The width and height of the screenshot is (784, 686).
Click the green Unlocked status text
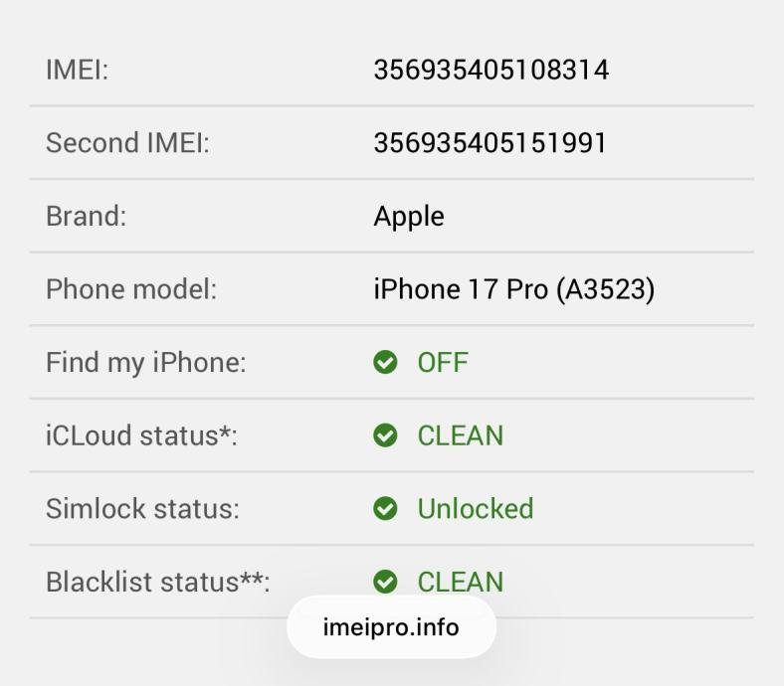pos(475,509)
